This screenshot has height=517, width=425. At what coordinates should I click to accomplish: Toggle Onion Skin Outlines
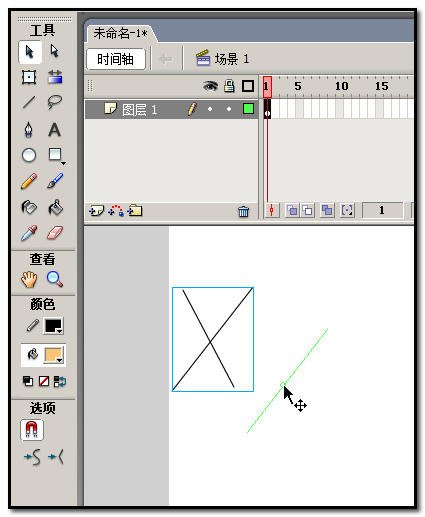307,210
